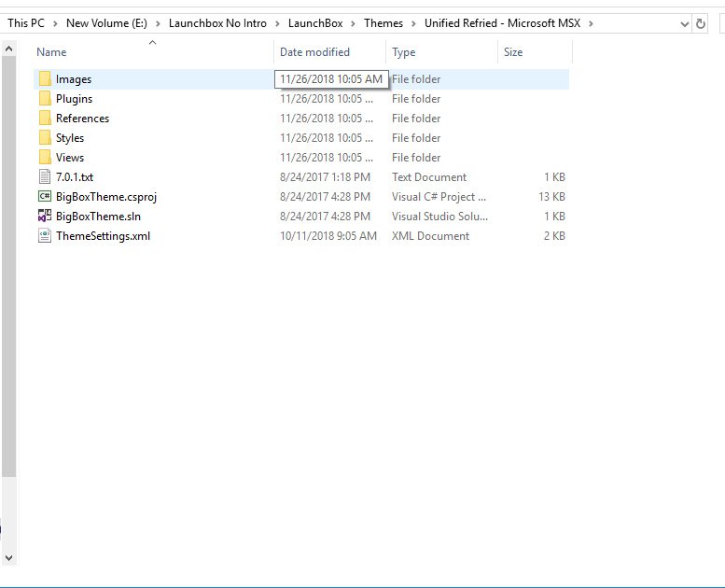Click the Styles folder icon
The height and width of the screenshot is (588, 725).
pyautogui.click(x=45, y=138)
